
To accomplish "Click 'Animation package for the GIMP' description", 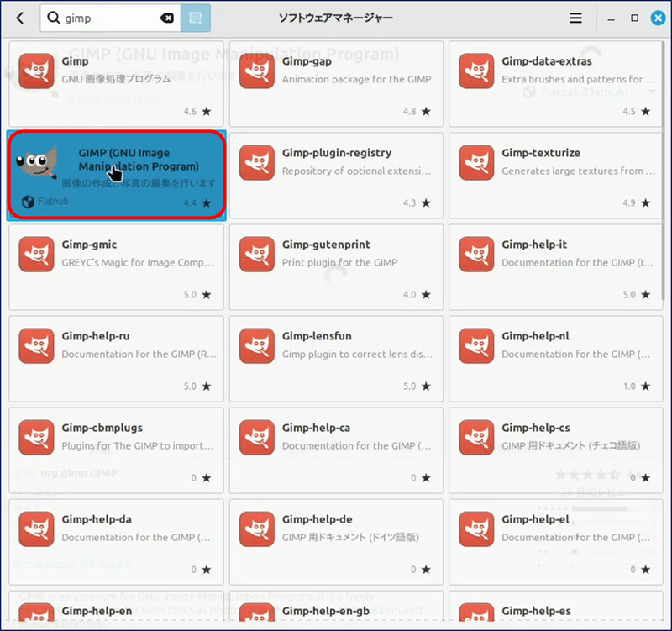I will (356, 79).
